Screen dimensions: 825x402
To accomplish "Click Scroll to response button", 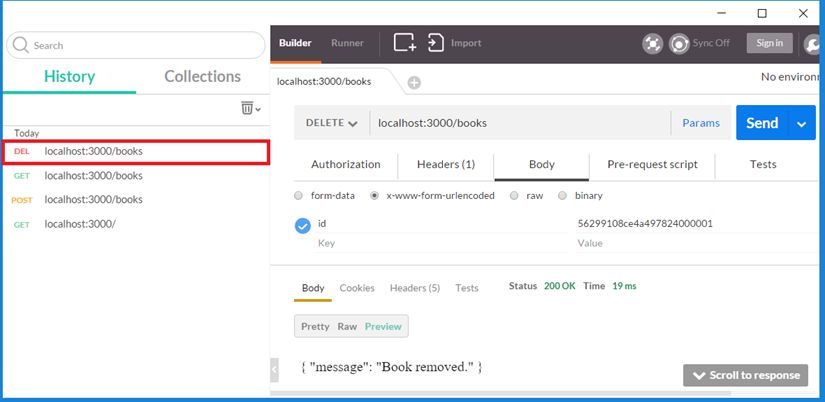I will [x=746, y=375].
